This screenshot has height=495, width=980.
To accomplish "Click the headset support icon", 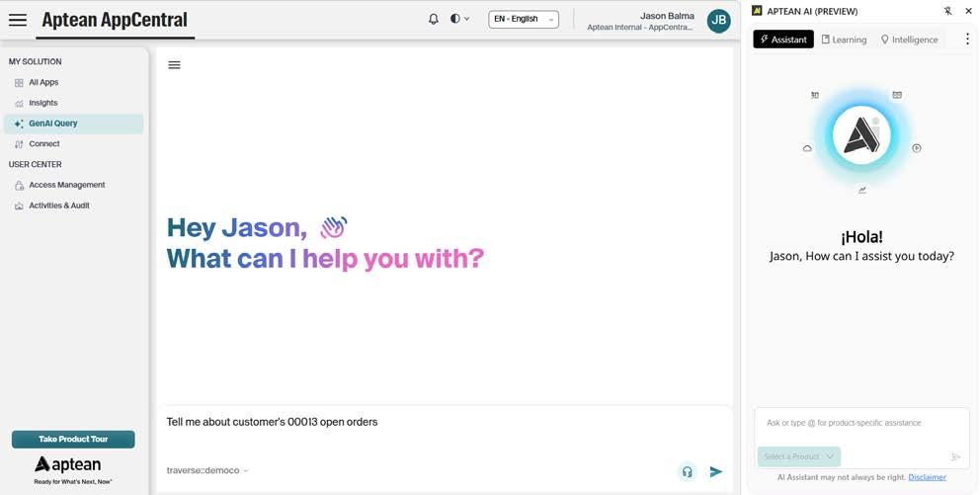I will (x=688, y=472).
